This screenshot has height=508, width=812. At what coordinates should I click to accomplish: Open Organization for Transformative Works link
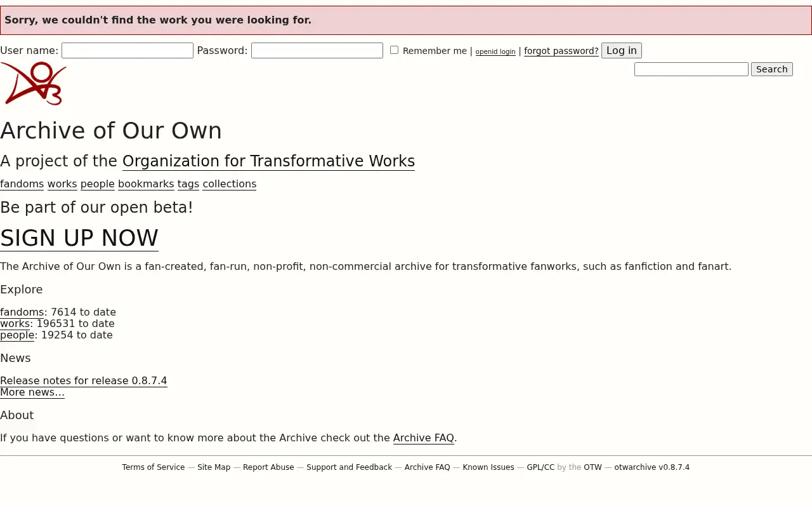268,161
